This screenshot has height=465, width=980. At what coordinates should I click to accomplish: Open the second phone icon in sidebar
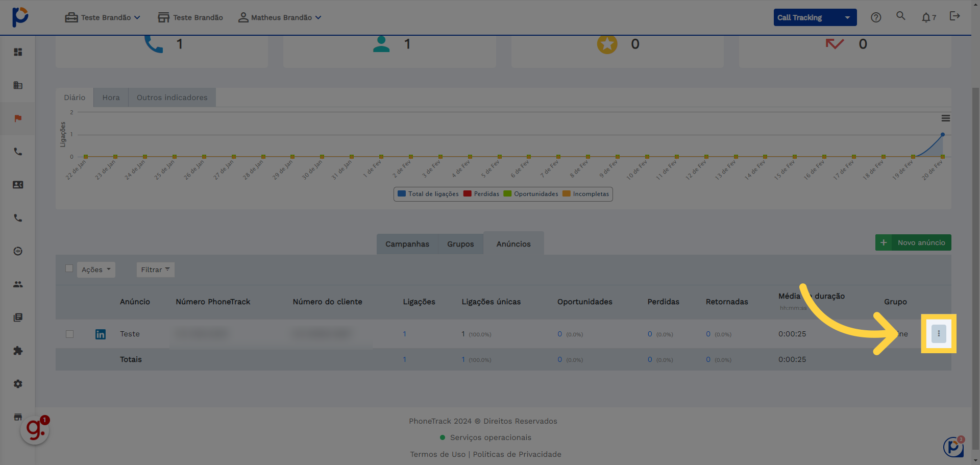[18, 218]
